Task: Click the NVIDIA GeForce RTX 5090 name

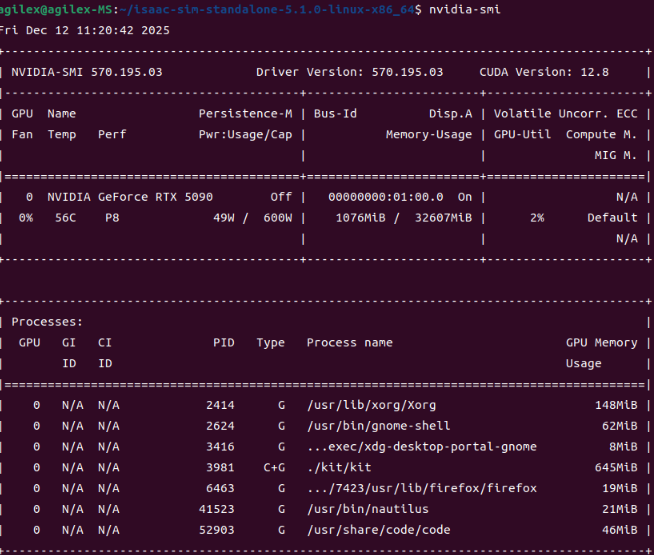Action: coord(130,197)
